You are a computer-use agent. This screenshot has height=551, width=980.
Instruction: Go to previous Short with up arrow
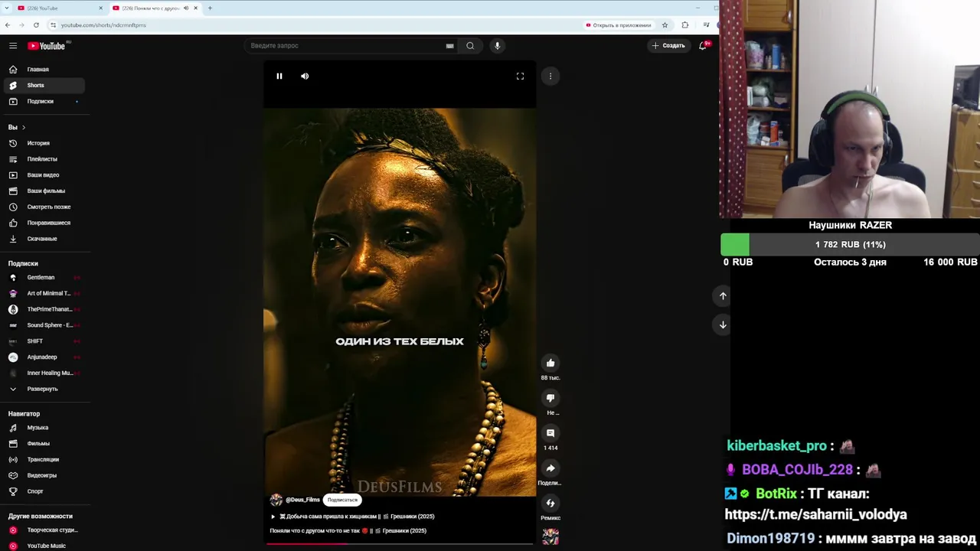723,295
